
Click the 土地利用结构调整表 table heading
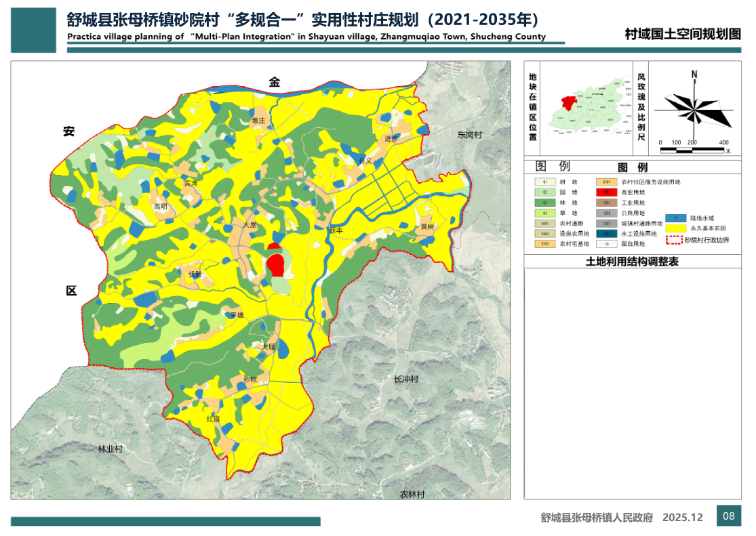coord(632,262)
